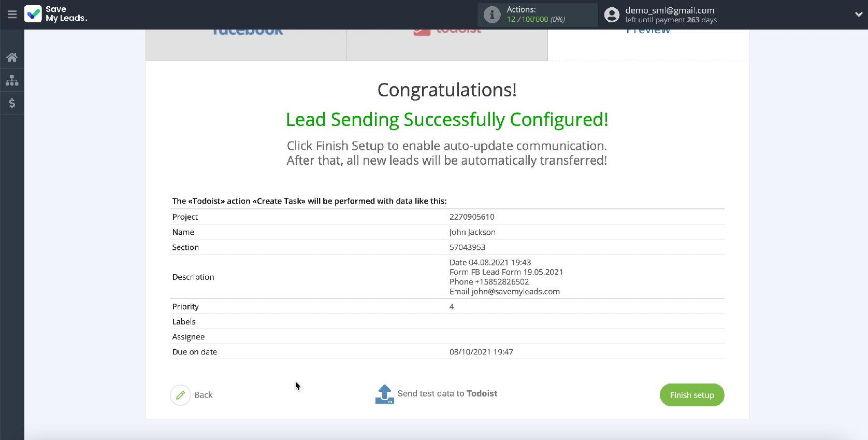Click the Project value 2270905610
Viewport: 868px width, 440px height.
(472, 217)
